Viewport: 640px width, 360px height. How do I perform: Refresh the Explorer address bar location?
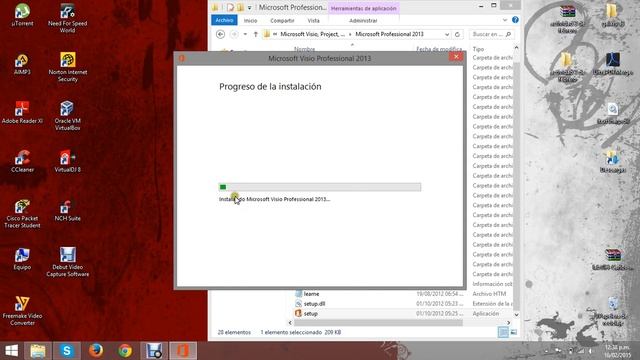(x=457, y=34)
